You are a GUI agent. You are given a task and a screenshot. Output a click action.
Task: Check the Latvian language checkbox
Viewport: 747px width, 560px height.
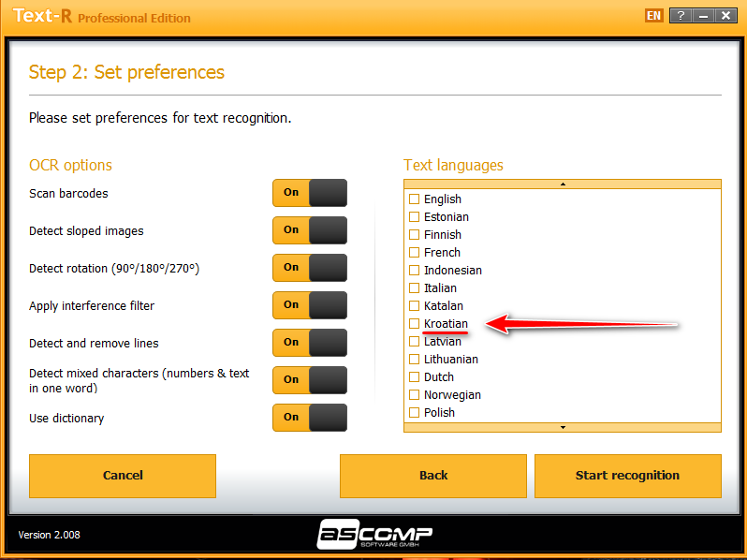click(415, 341)
